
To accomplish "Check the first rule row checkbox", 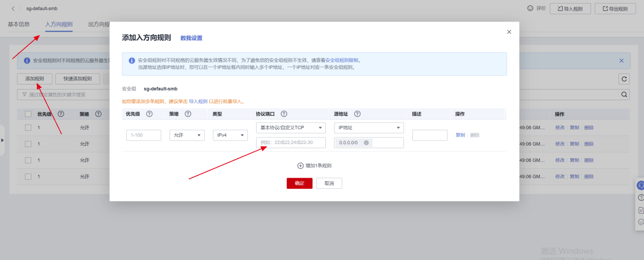I will [29, 128].
